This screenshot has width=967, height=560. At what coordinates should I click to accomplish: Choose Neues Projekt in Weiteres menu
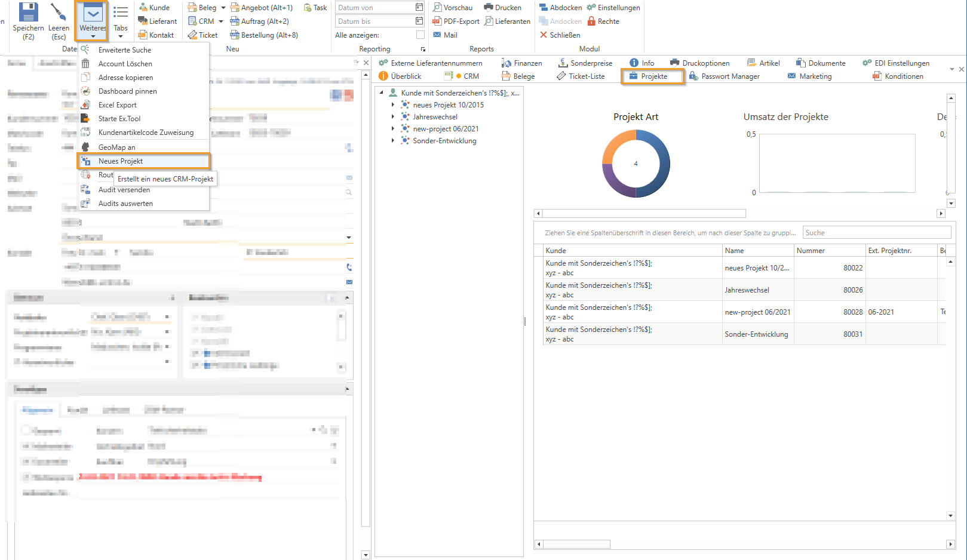pos(121,161)
